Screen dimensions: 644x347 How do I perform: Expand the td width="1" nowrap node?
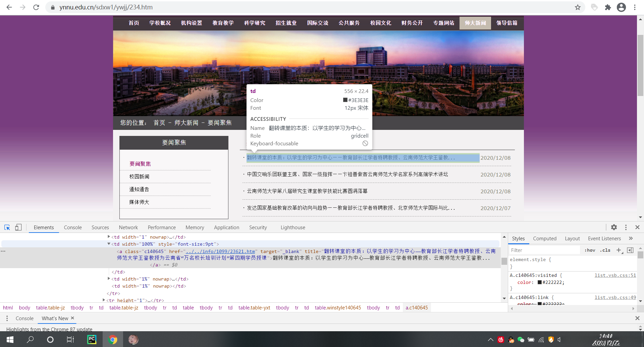click(109, 237)
